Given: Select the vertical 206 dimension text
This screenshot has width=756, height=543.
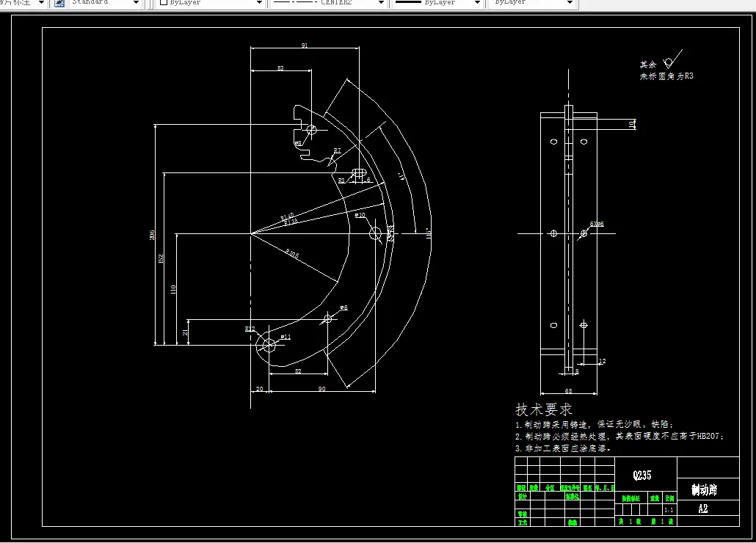Looking at the screenshot, I should click(152, 235).
